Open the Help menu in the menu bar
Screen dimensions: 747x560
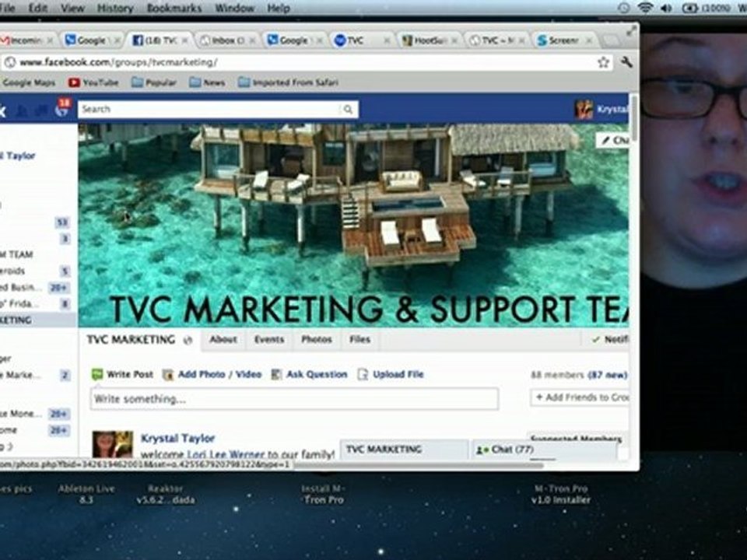click(279, 8)
